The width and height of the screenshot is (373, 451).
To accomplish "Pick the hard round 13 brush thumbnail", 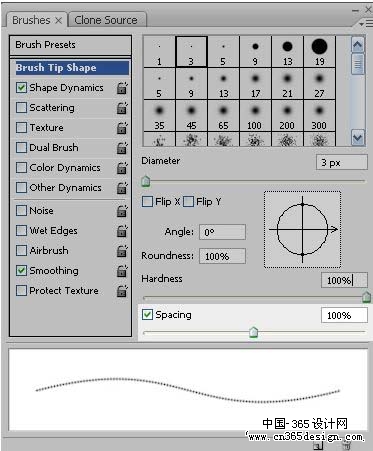I will [287, 52].
